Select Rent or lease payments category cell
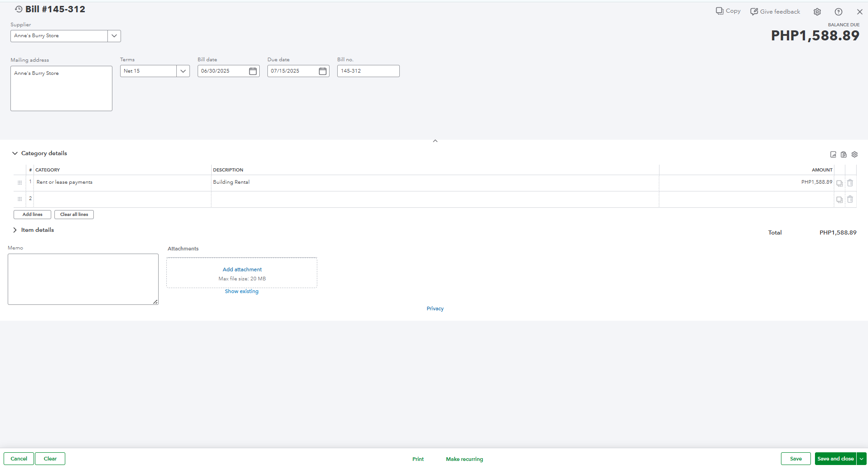This screenshot has height=470, width=868. click(122, 182)
